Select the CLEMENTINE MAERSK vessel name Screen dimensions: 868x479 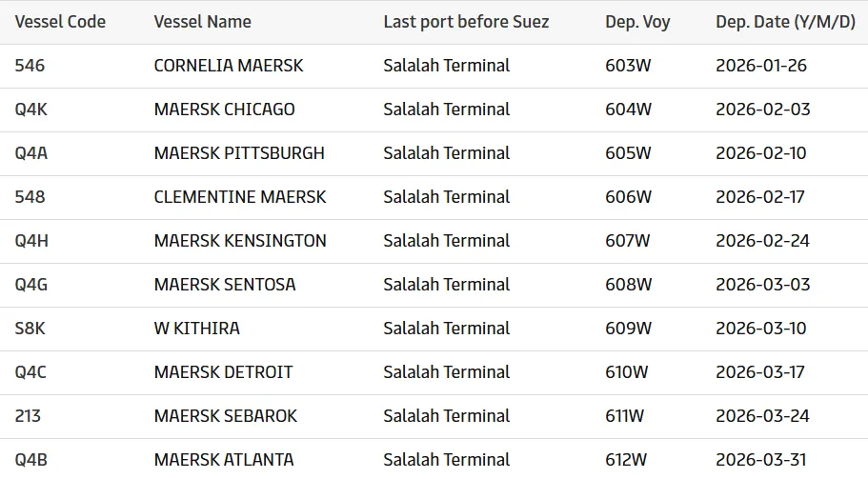pyautogui.click(x=240, y=197)
